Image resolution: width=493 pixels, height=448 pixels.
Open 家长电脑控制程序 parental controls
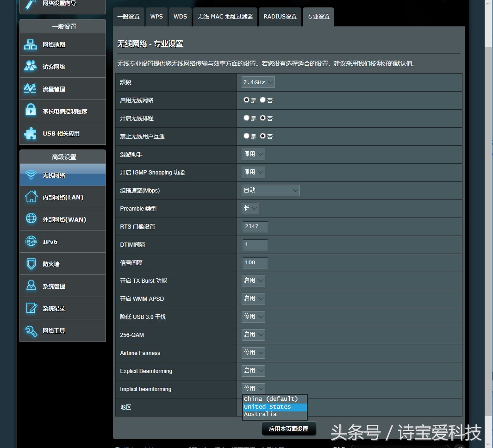[x=62, y=111]
